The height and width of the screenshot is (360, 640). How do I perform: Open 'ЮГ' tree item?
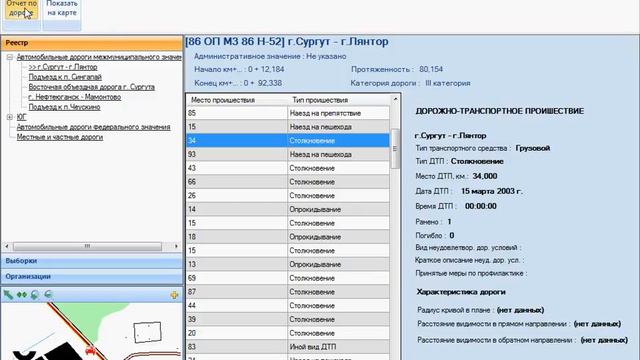point(21,117)
